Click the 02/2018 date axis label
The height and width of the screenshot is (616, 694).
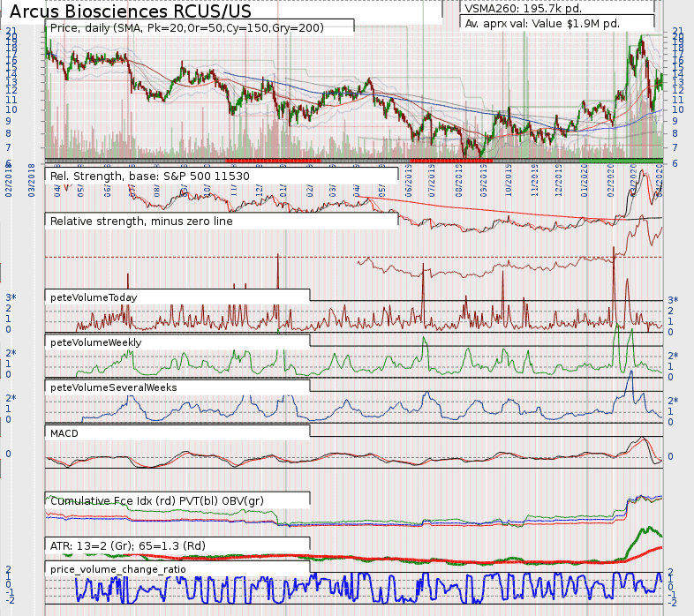[x=9, y=180]
